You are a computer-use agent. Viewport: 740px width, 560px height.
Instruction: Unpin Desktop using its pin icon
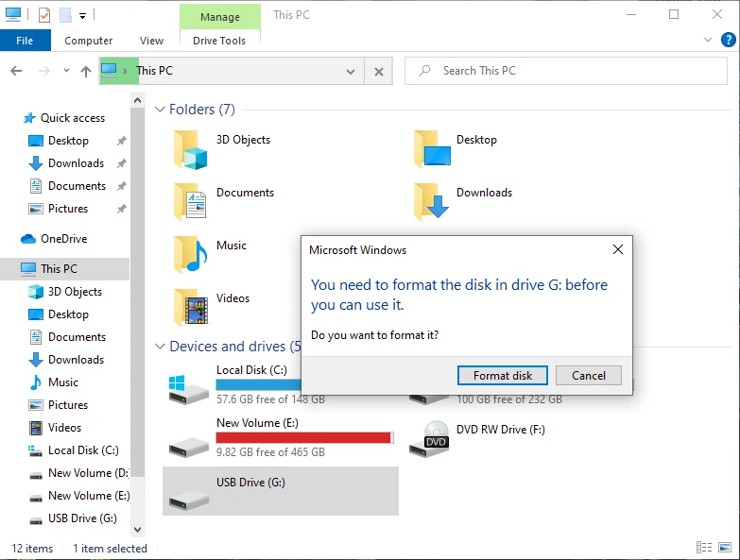tap(121, 141)
